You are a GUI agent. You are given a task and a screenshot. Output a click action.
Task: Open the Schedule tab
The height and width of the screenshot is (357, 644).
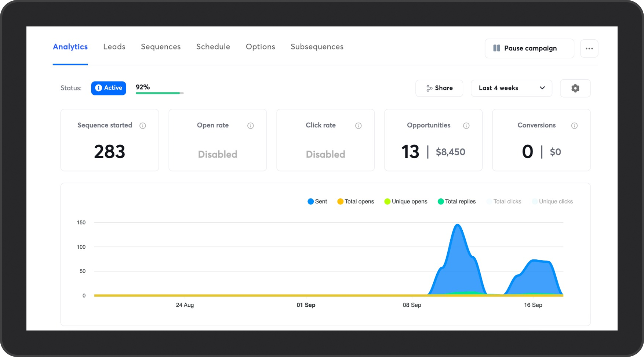coord(213,47)
